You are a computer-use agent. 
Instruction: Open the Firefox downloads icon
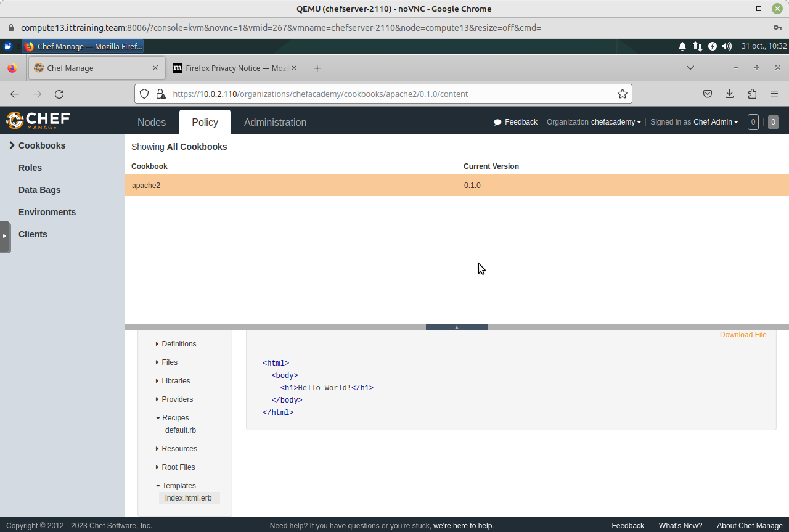pos(729,94)
